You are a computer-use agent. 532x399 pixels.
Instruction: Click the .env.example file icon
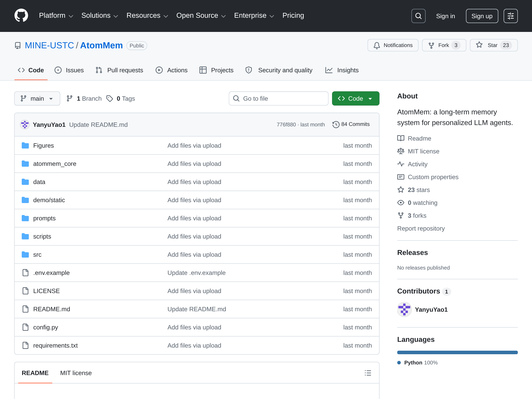(x=25, y=273)
